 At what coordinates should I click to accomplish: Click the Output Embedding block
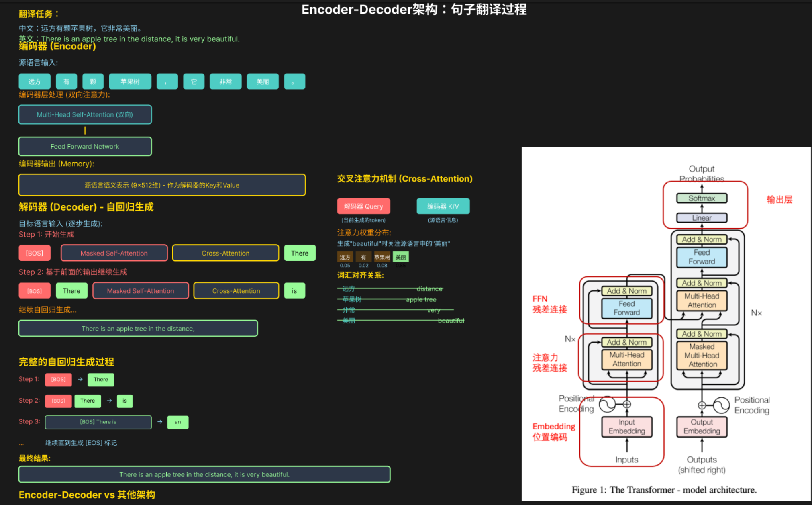pos(702,427)
